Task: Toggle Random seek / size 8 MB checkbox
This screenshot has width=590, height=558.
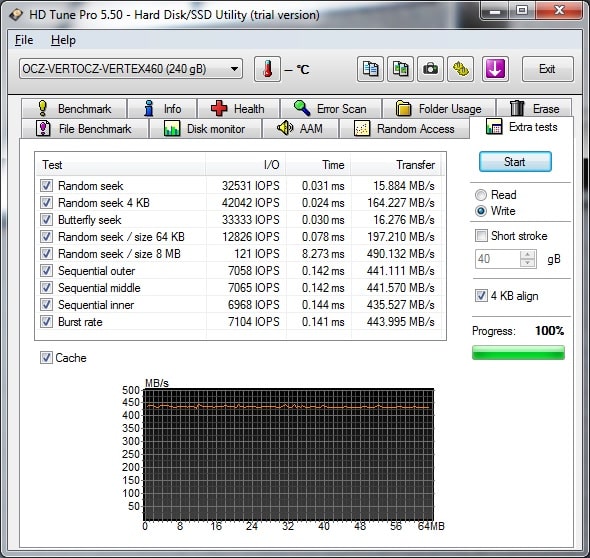Action: [x=46, y=254]
